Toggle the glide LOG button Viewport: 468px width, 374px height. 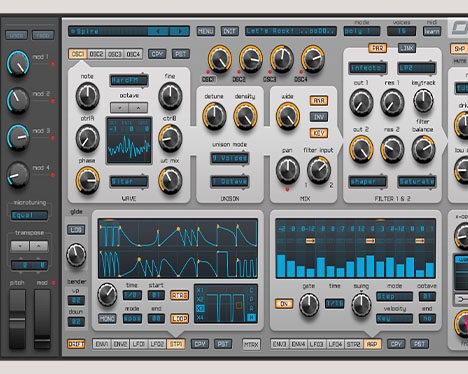[76, 230]
